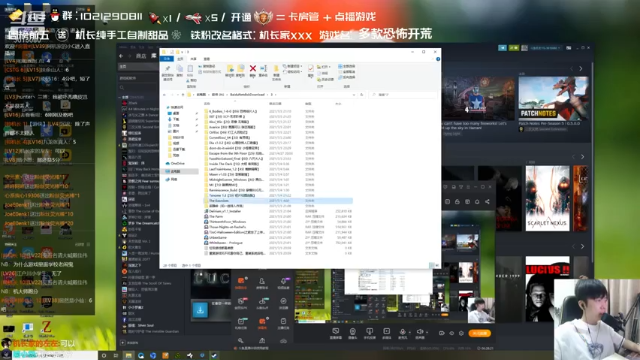Open the NVIDIA icon on the taskbar
Viewport: 640px width, 360px height.
[178, 356]
